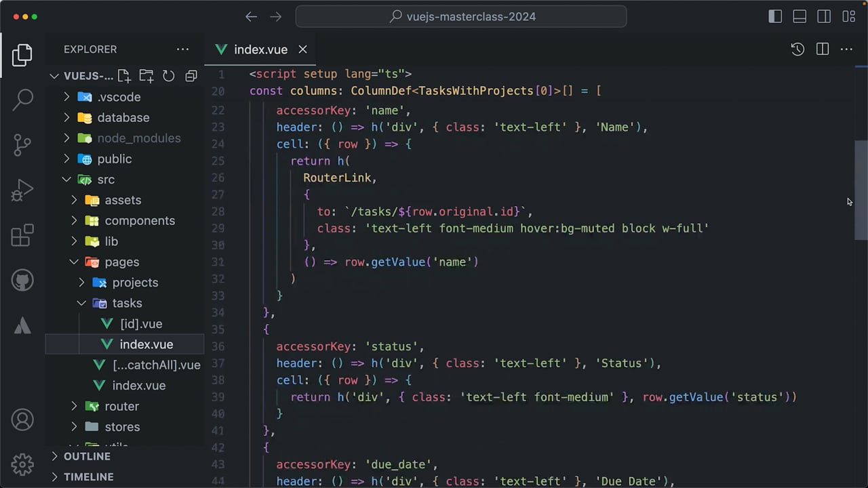868x488 pixels.
Task: Toggle the primary sidebar layout button
Action: click(x=775, y=17)
